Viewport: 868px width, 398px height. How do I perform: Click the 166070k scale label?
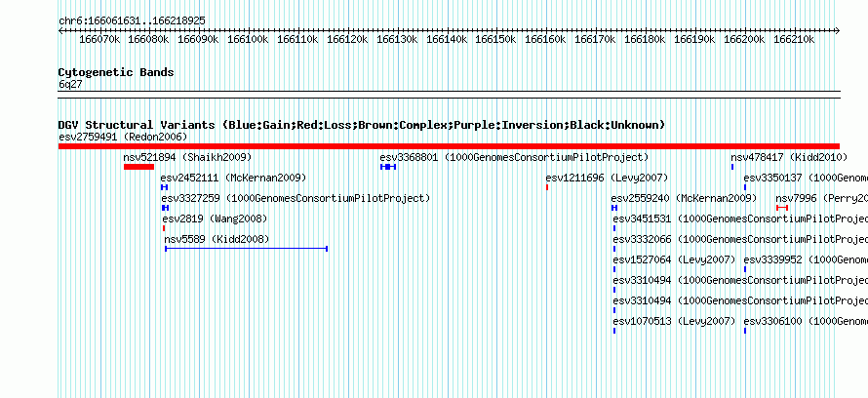coord(99,39)
